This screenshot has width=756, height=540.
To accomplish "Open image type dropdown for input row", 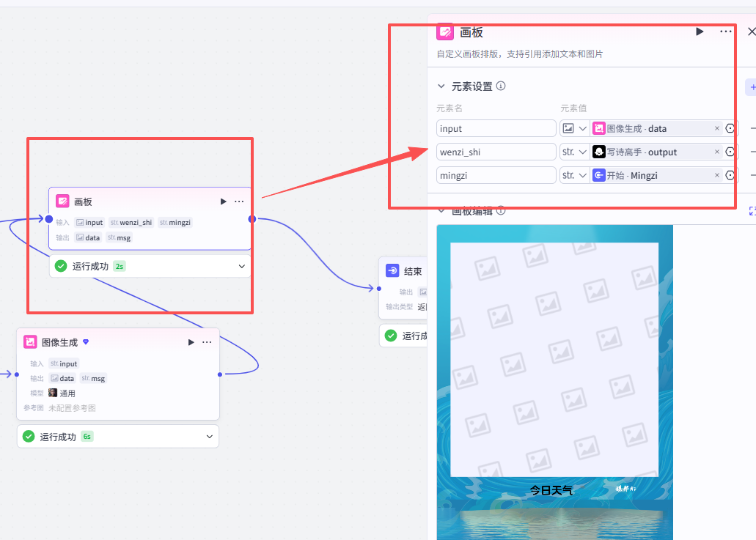I will point(575,129).
